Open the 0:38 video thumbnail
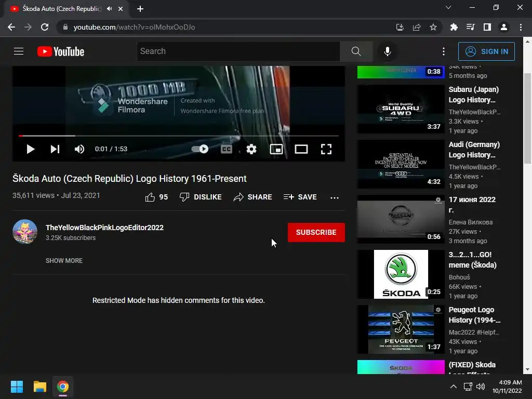Viewport: 532px width, 399px height. click(x=401, y=72)
